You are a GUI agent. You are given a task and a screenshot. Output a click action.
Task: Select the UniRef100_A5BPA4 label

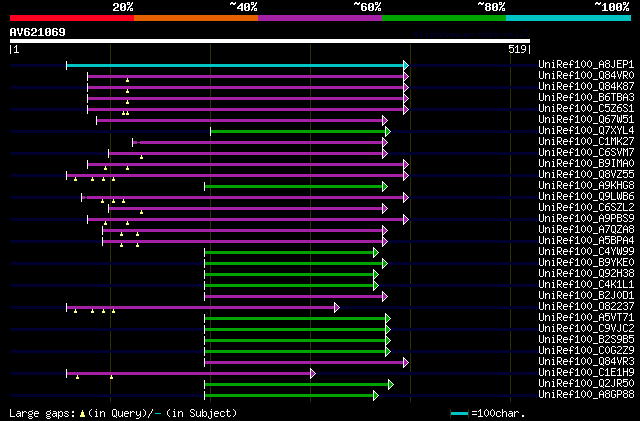[586, 241]
